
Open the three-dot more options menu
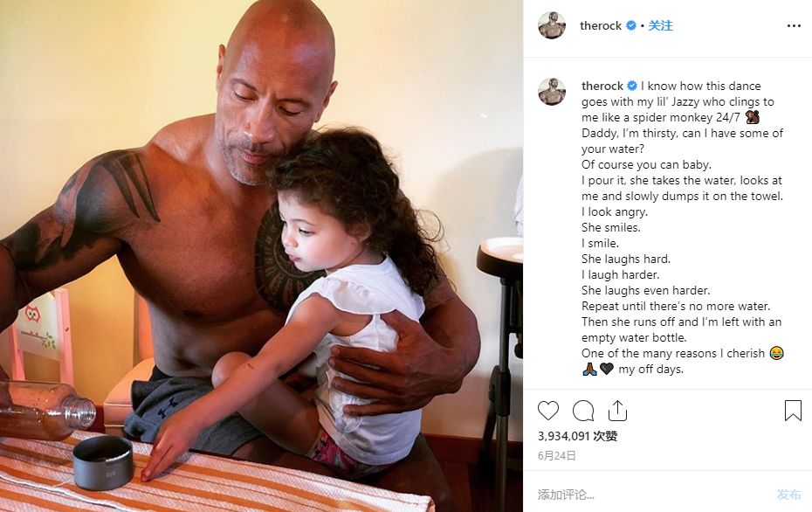pyautogui.click(x=794, y=26)
